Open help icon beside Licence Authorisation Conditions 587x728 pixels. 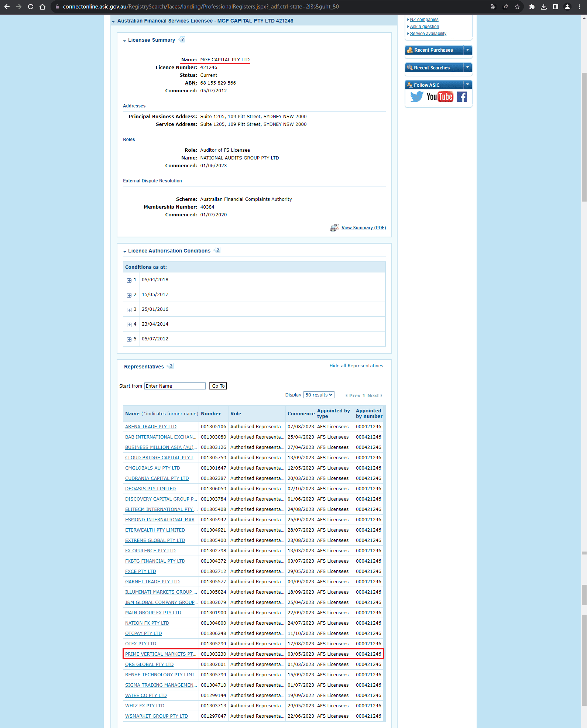coord(217,250)
